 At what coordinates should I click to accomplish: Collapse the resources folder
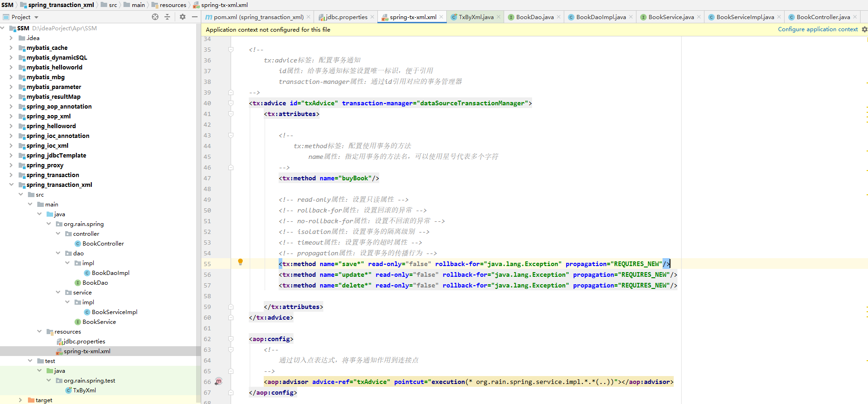click(39, 331)
